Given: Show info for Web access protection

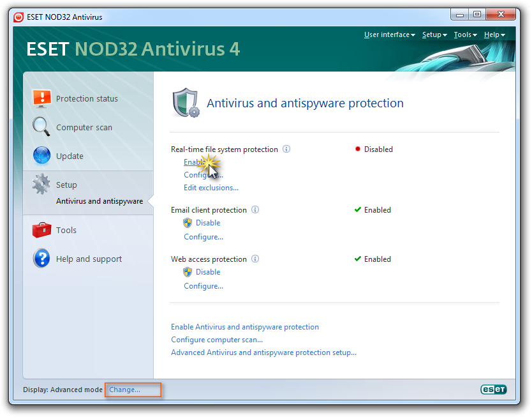Looking at the screenshot, I should [255, 259].
